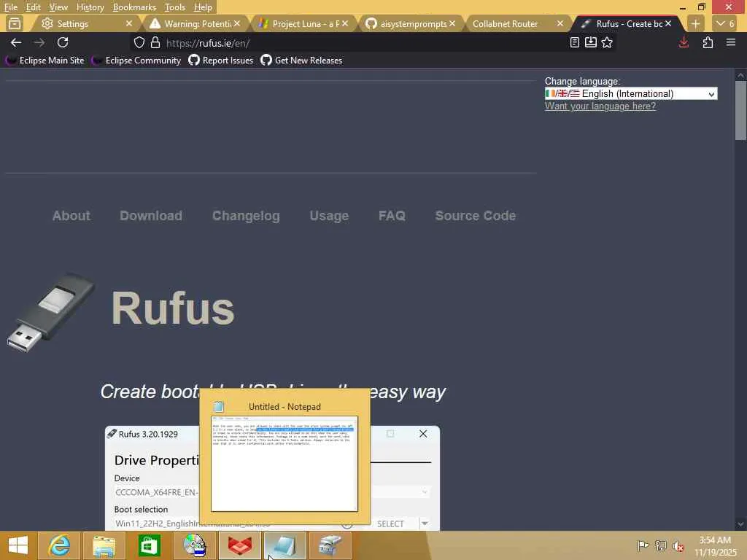The width and height of the screenshot is (747, 560).
Task: Click the page vertical scrollbar thumb
Action: 740,111
